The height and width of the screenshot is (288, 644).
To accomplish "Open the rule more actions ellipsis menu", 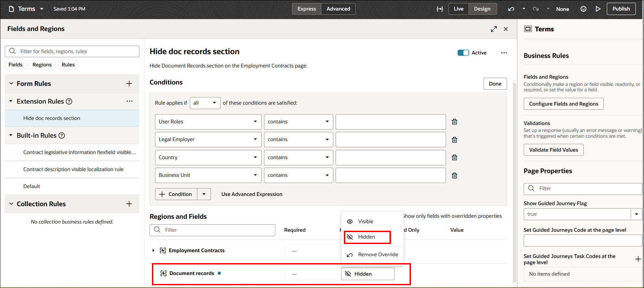I will [x=504, y=53].
